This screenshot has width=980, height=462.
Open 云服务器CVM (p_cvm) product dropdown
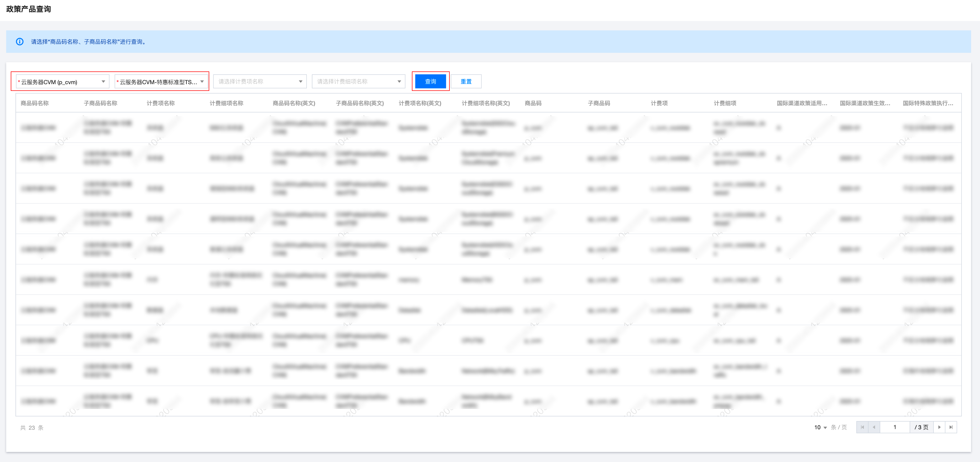62,81
